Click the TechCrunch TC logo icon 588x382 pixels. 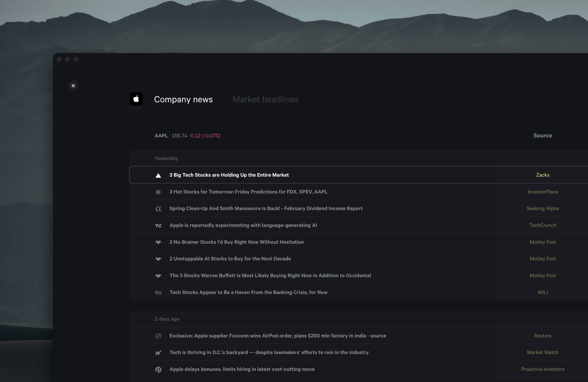(158, 226)
